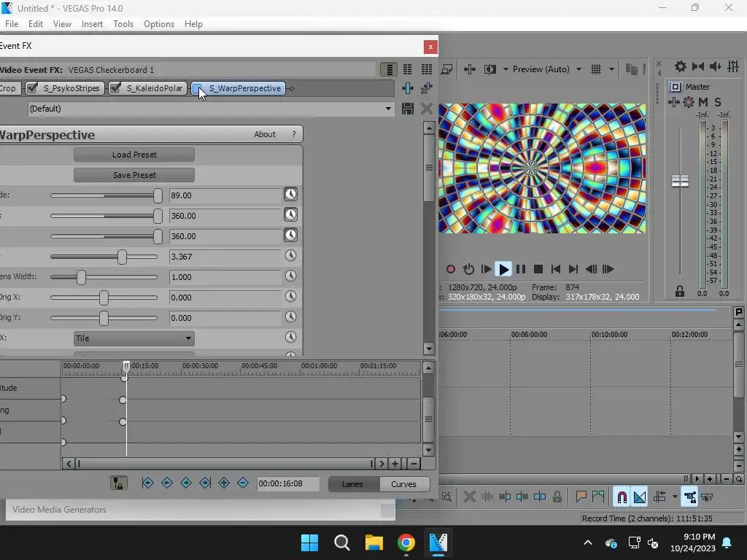This screenshot has width=747, height=560.
Task: Open the Insert menu
Action: point(92,24)
